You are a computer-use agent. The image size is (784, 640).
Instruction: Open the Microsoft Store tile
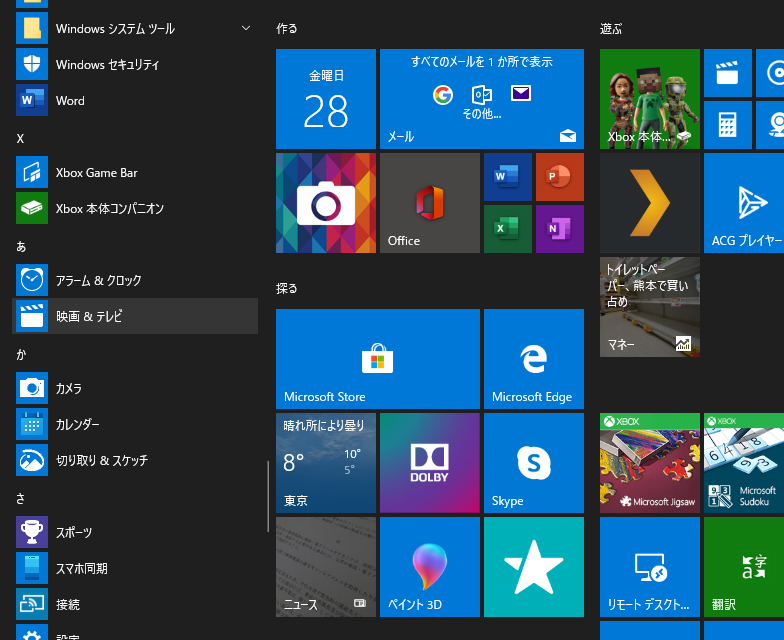pyautogui.click(x=378, y=359)
